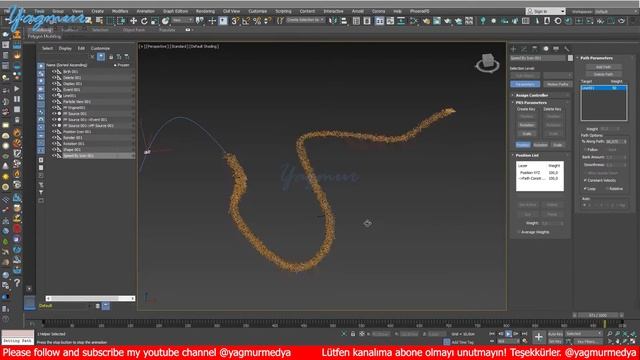Open the Display command panel tab icon
The height and width of the screenshot is (360, 640).
(x=556, y=49)
